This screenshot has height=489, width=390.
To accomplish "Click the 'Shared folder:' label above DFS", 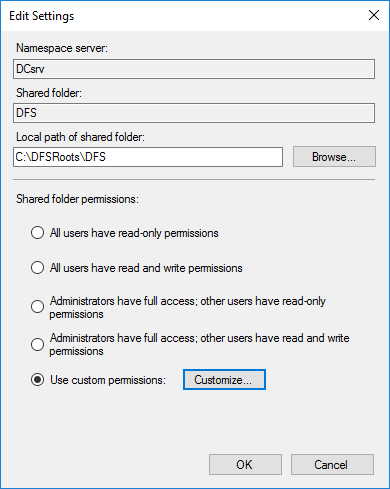I will [x=49, y=93].
